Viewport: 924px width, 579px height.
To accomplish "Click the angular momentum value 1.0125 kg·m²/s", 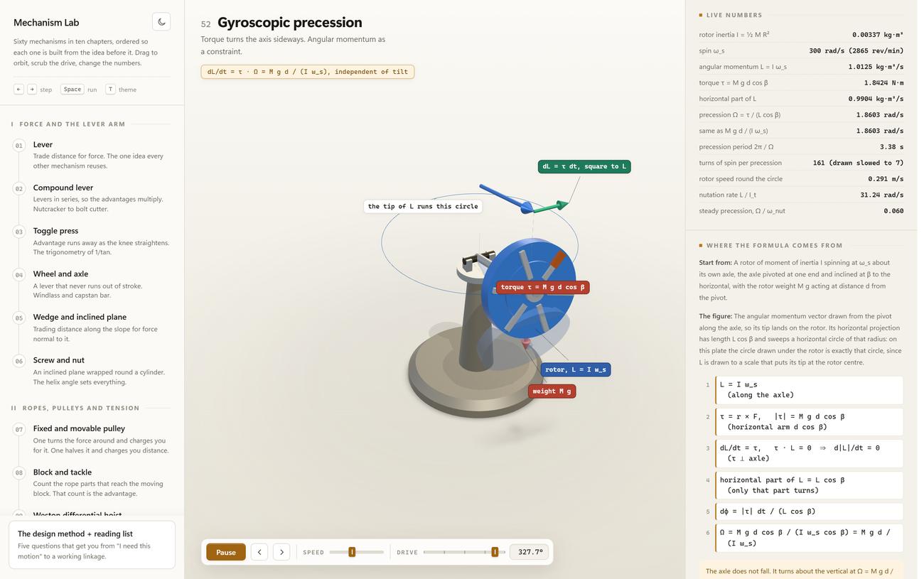I will point(876,67).
